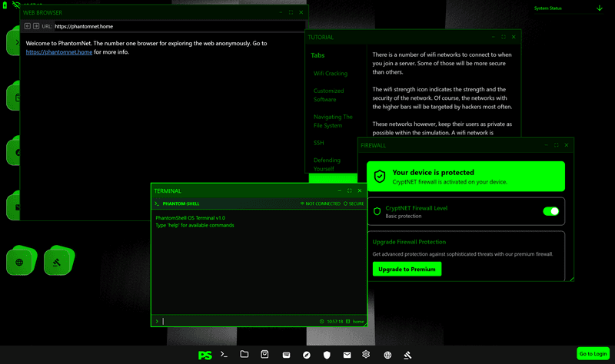Expand the System Status arrow
The height and width of the screenshot is (364, 615).
599,8
